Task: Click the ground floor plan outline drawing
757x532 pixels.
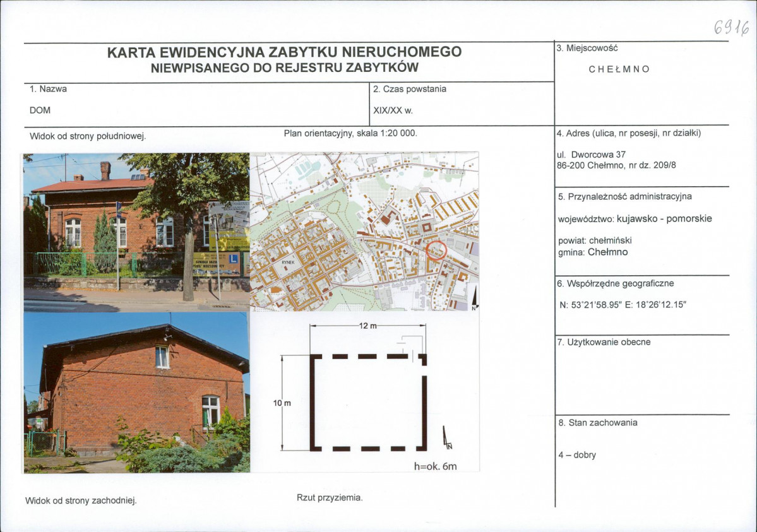Action: coord(369,402)
